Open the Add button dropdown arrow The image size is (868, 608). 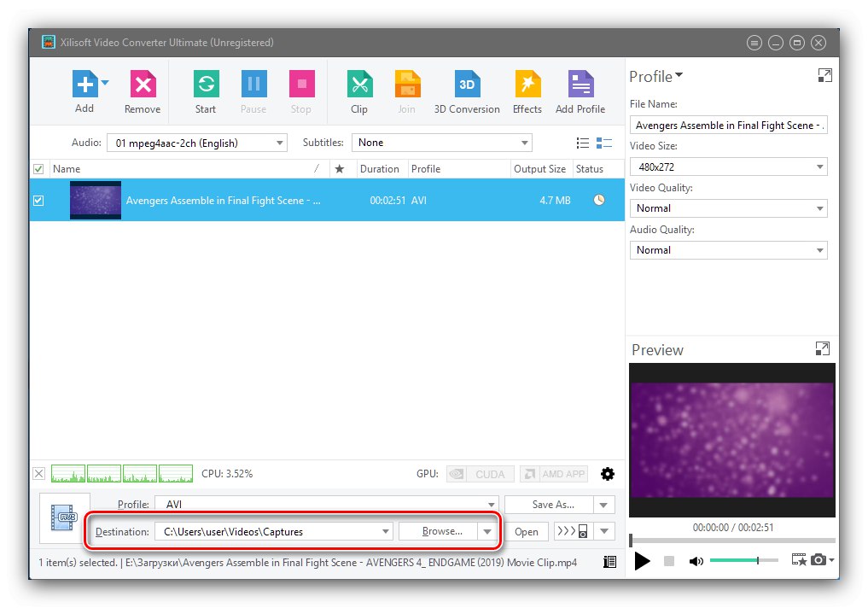(x=105, y=83)
